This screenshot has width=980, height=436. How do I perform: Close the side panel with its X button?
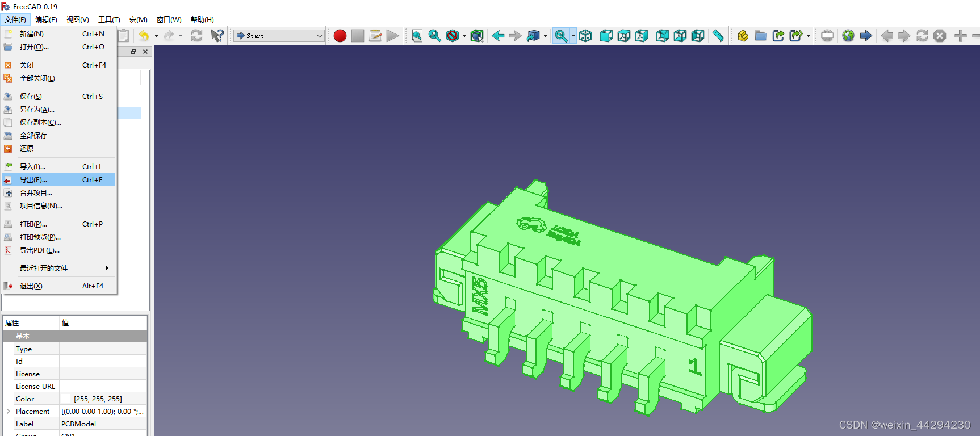145,51
